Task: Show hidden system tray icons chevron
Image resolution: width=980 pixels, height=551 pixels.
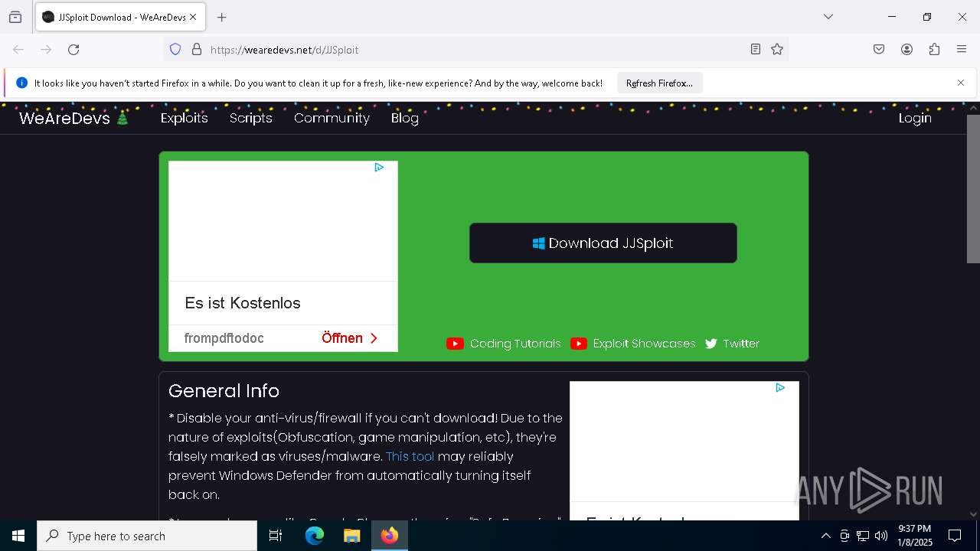Action: point(825,536)
